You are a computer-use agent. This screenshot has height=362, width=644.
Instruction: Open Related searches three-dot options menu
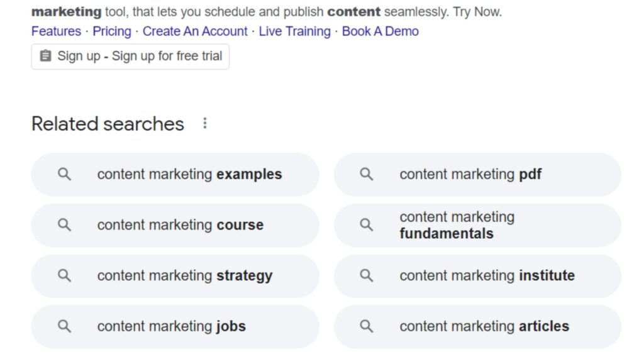coord(204,123)
